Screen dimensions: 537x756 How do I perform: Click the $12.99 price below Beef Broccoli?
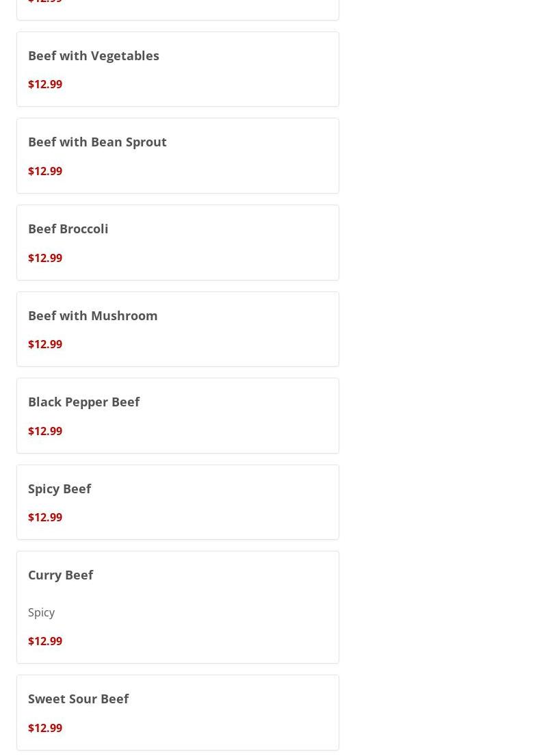click(x=45, y=258)
